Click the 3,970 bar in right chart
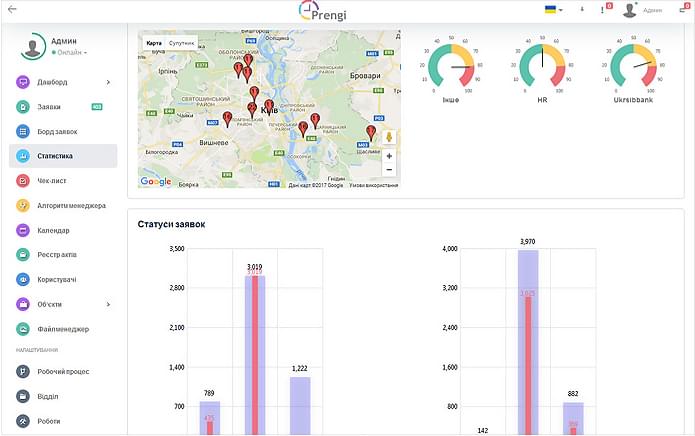The height and width of the screenshot is (436, 695). (528, 340)
